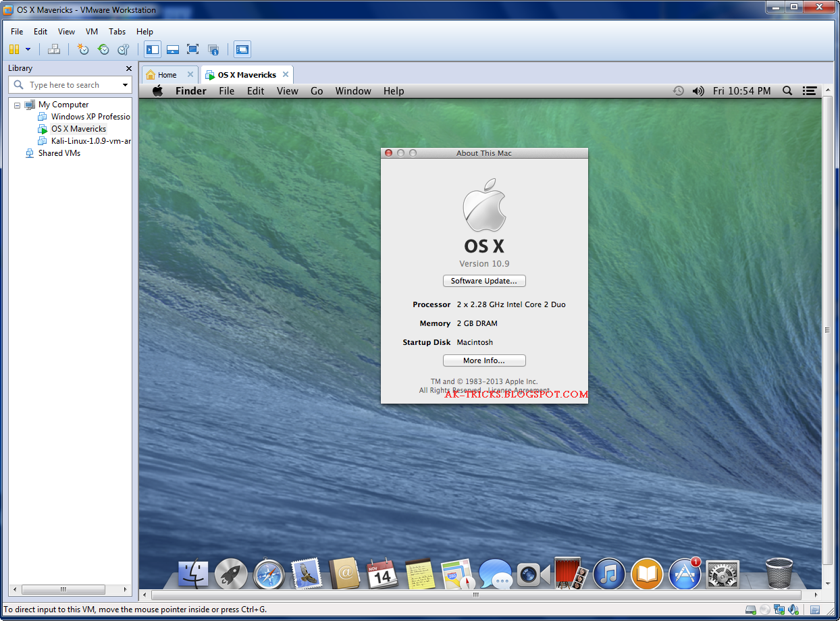The height and width of the screenshot is (621, 840).
Task: Send Ctrl+Alt+Del to the VM
Action: tap(55, 49)
